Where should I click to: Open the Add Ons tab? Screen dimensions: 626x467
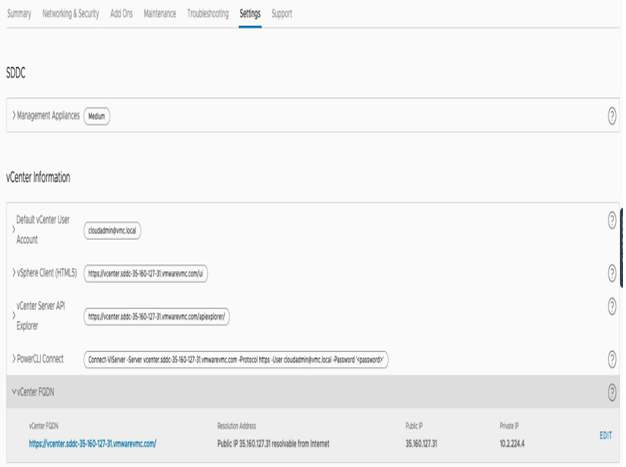tap(121, 14)
